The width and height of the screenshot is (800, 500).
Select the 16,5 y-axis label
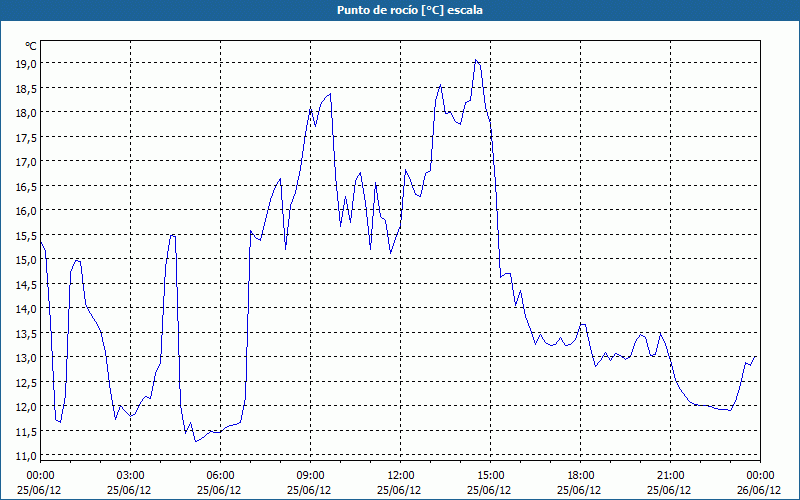point(26,186)
